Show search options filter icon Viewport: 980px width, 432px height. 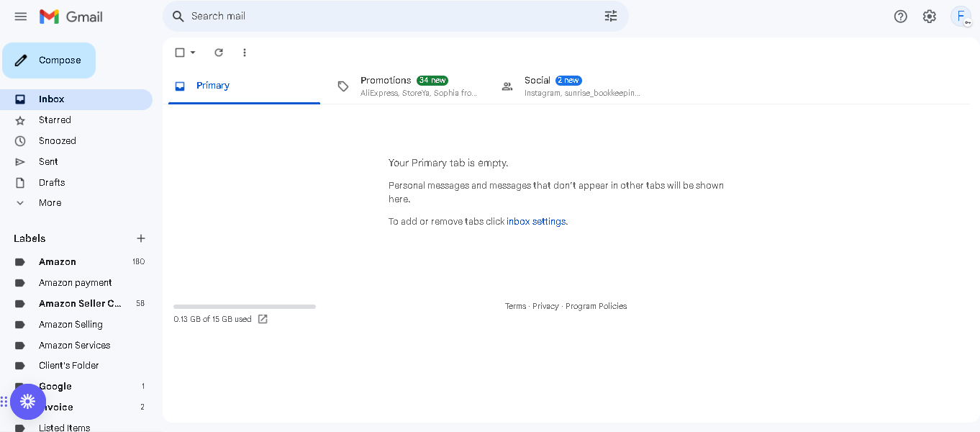pyautogui.click(x=611, y=16)
